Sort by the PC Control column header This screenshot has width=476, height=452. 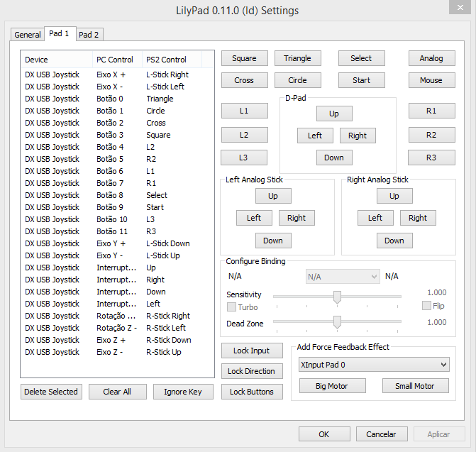117,60
